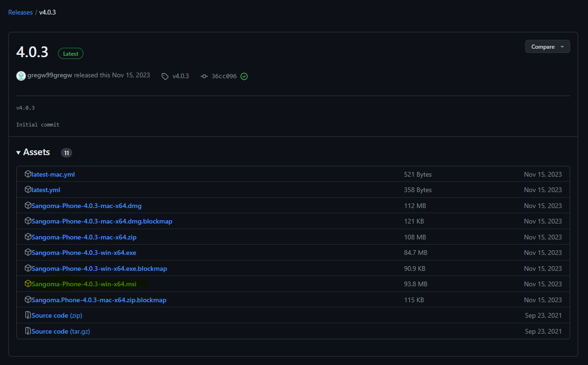Click the package icon beside latest.yml
Image resolution: width=588 pixels, height=365 pixels.
click(x=28, y=190)
